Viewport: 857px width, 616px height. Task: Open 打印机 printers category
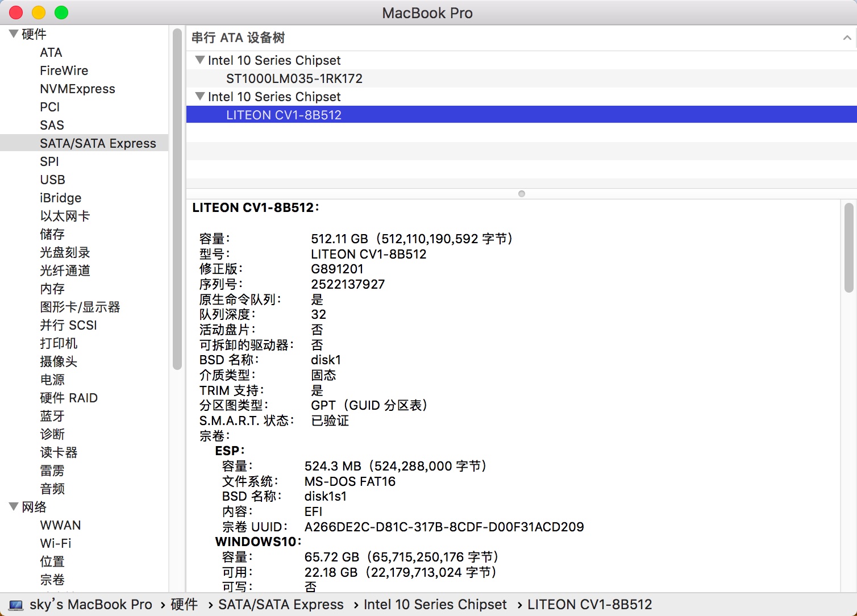pyautogui.click(x=59, y=343)
